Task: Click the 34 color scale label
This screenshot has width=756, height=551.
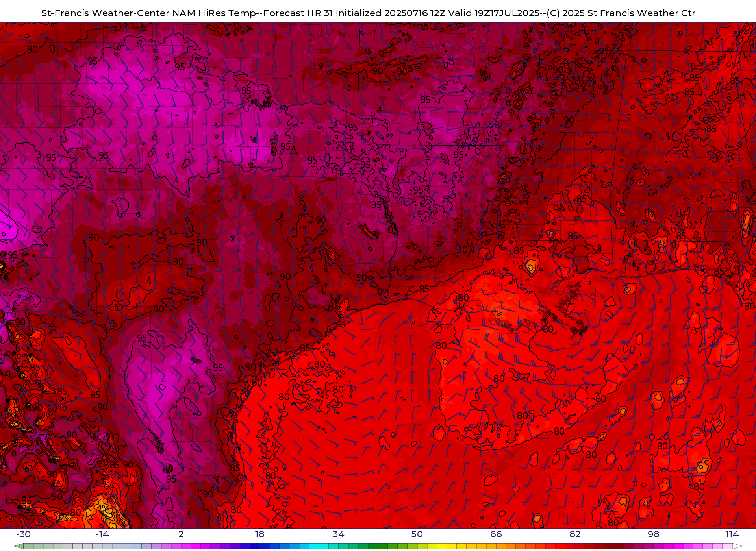Action: 339,534
